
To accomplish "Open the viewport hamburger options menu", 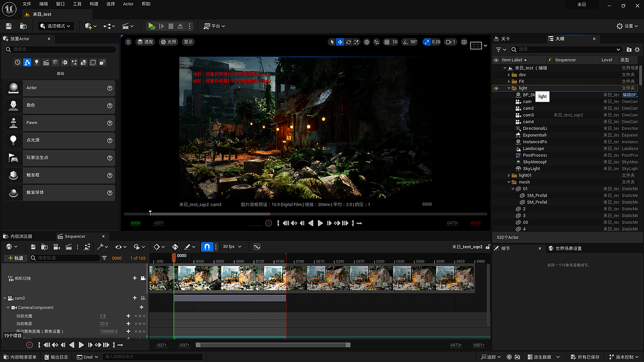I will [x=128, y=42].
